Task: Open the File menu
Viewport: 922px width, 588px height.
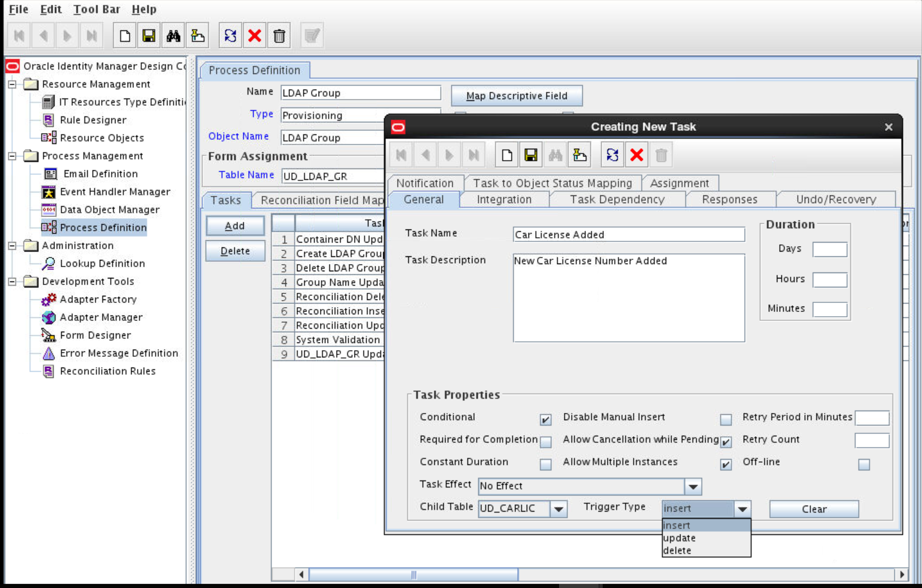Action: tap(19, 10)
